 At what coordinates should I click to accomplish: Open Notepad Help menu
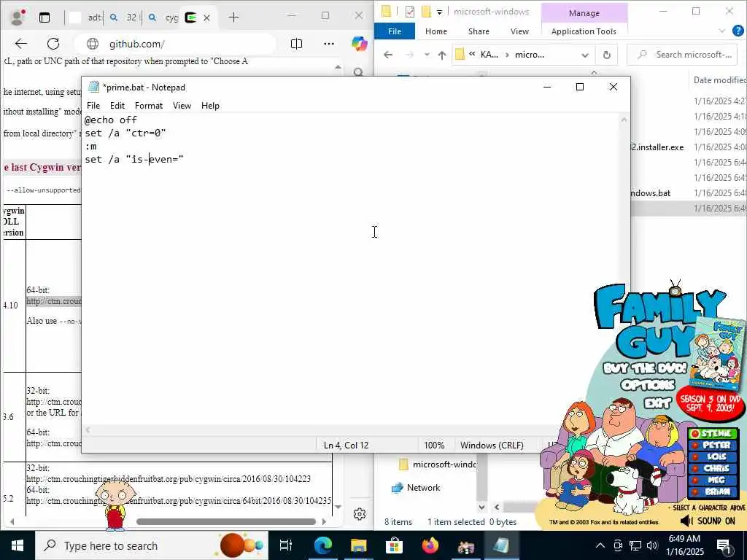point(210,106)
